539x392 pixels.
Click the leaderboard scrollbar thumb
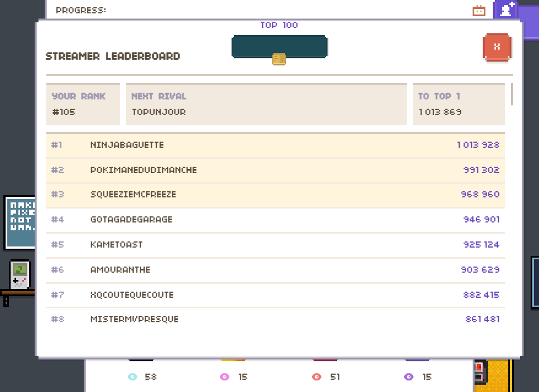click(x=512, y=94)
